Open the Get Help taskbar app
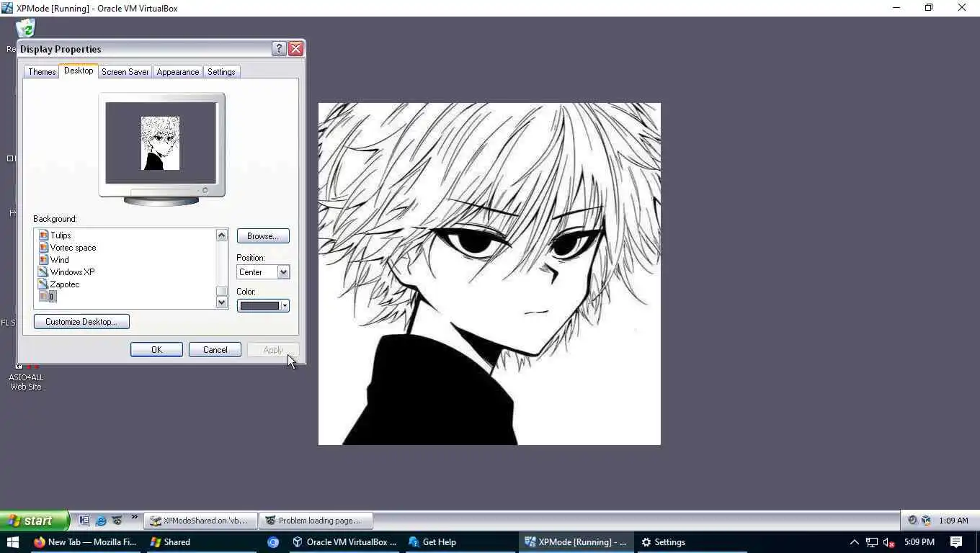Image resolution: width=980 pixels, height=553 pixels. point(460,542)
